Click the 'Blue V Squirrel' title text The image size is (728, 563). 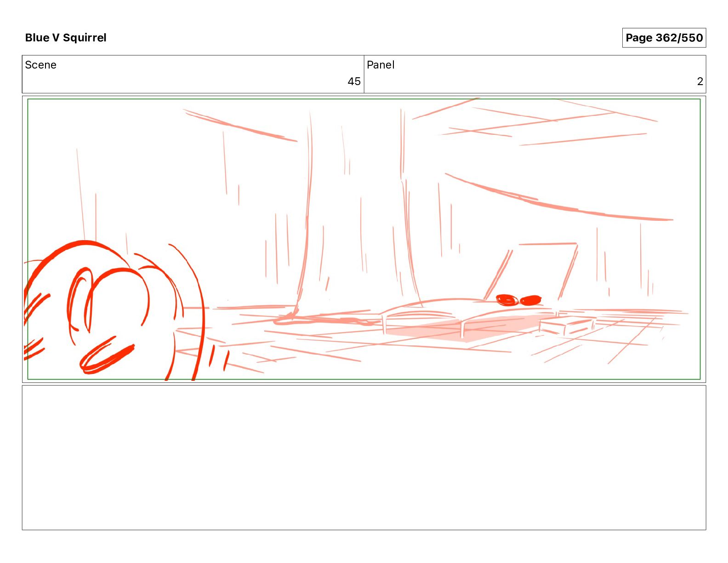coord(66,38)
